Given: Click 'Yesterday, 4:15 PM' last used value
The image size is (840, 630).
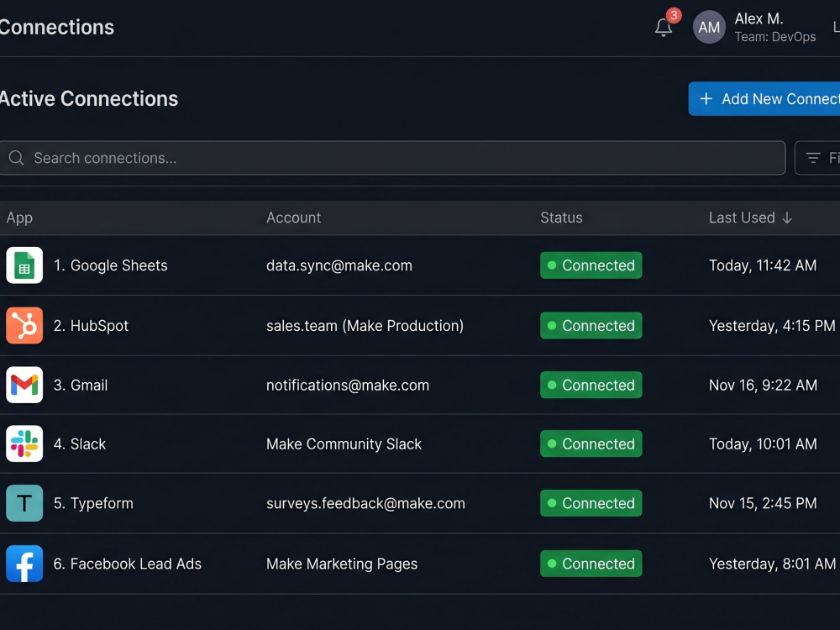Looking at the screenshot, I should [x=771, y=326].
